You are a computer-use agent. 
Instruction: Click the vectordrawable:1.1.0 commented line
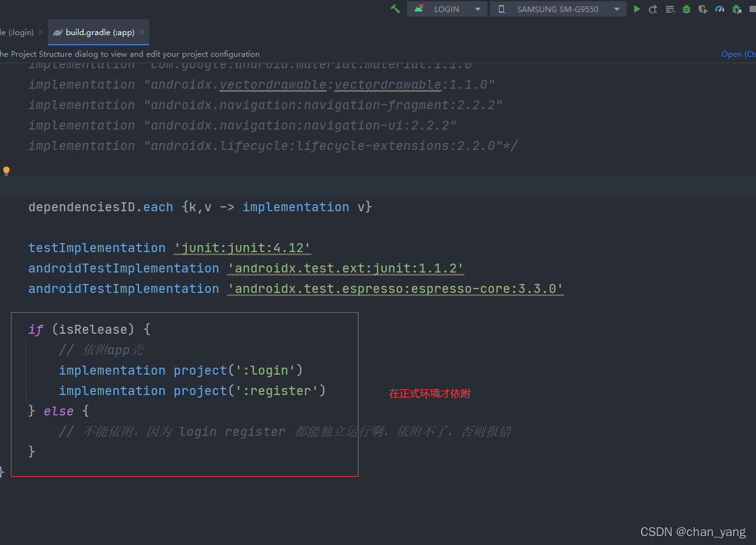(x=262, y=85)
